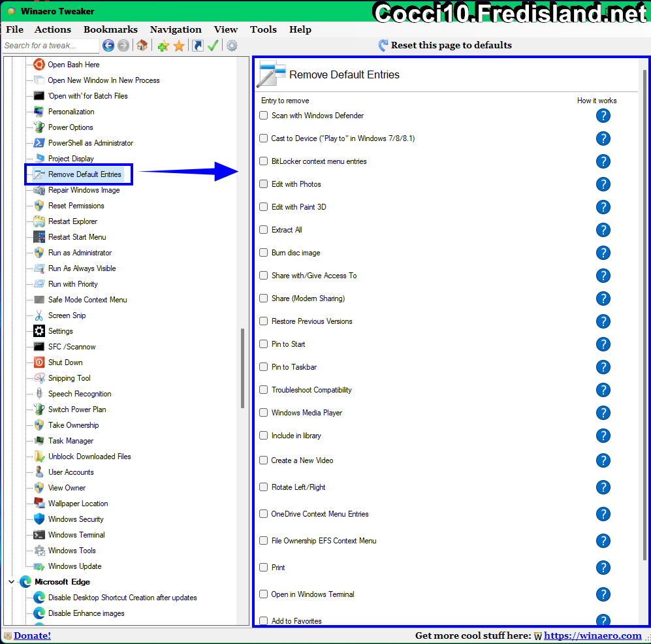The image size is (651, 644).
Task: Open the Actions menu
Action: point(53,29)
